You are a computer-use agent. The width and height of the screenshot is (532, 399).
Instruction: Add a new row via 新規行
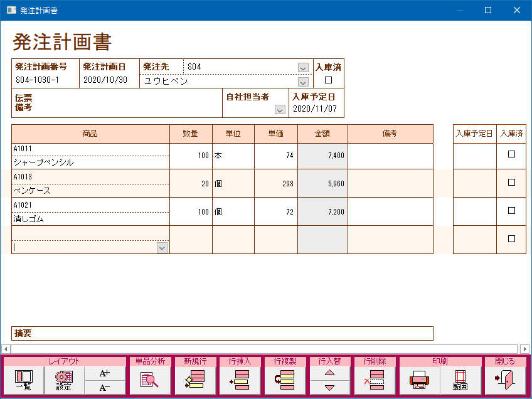tap(194, 381)
